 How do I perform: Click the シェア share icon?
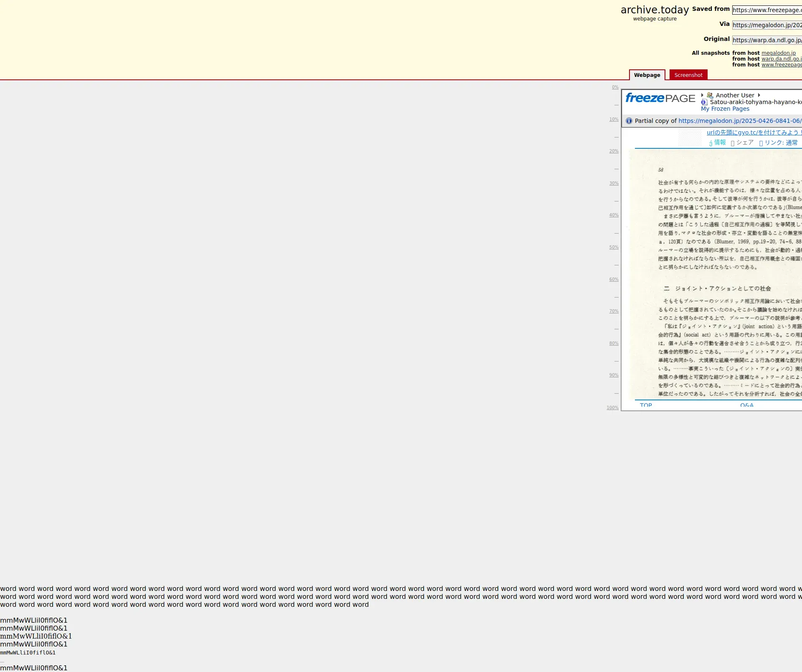tap(733, 143)
